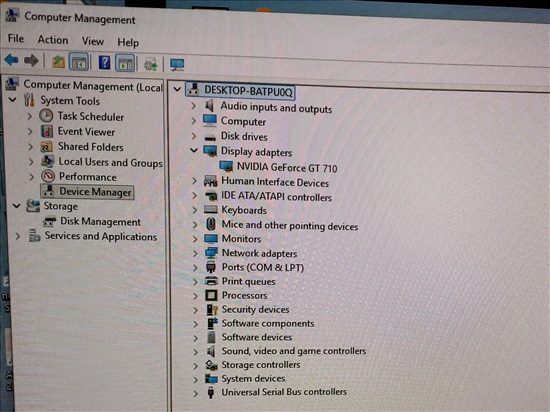Screen dimensions: 550x412
Task: Toggle Show/Hide Action Pane toolbar icon
Action: (x=126, y=63)
